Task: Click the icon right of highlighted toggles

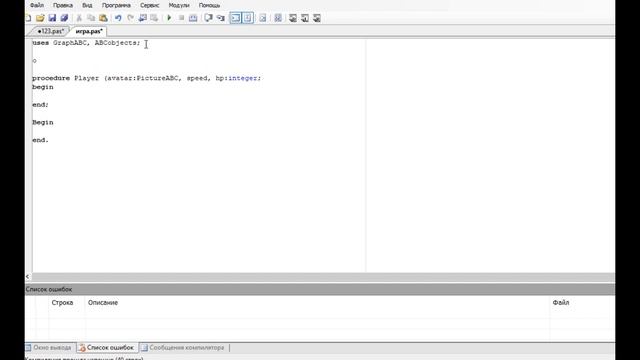Action: [x=263, y=18]
